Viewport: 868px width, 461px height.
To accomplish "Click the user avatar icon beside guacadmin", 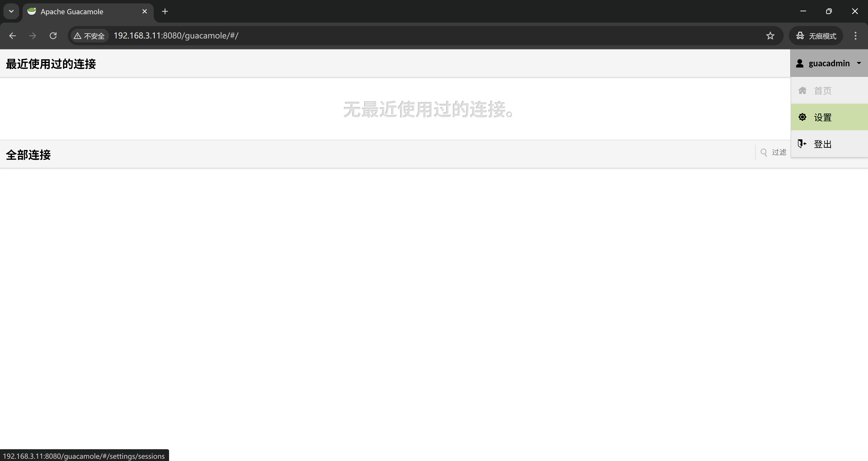I will click(800, 63).
